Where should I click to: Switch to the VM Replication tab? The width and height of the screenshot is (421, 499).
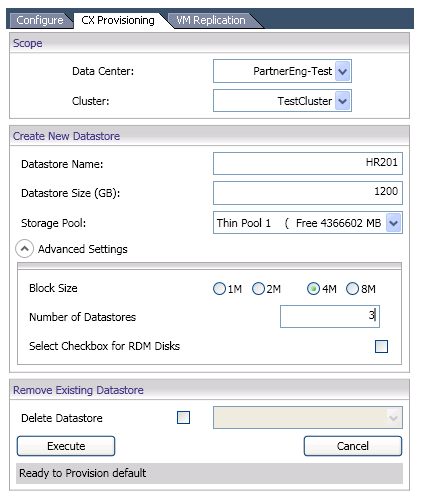click(211, 20)
